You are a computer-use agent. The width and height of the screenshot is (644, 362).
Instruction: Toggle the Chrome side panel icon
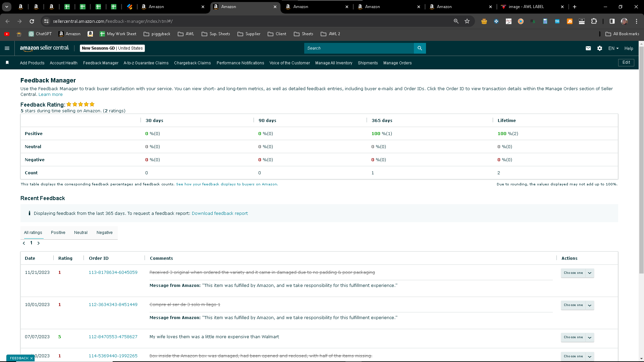pos(612,21)
